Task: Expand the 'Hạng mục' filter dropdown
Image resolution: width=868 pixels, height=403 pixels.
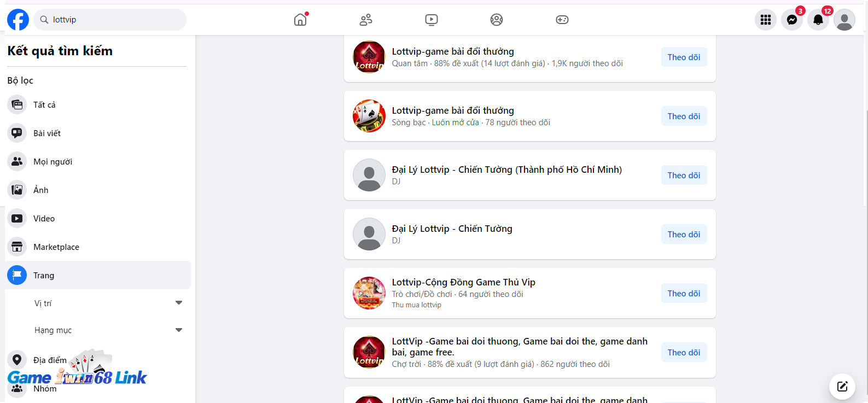Action: (x=179, y=330)
